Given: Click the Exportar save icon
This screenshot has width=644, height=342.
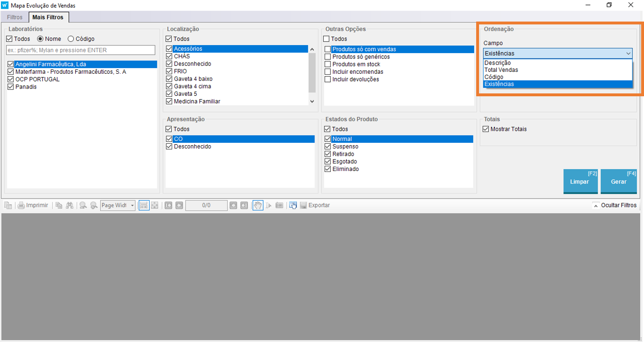Looking at the screenshot, I should click(x=303, y=205).
